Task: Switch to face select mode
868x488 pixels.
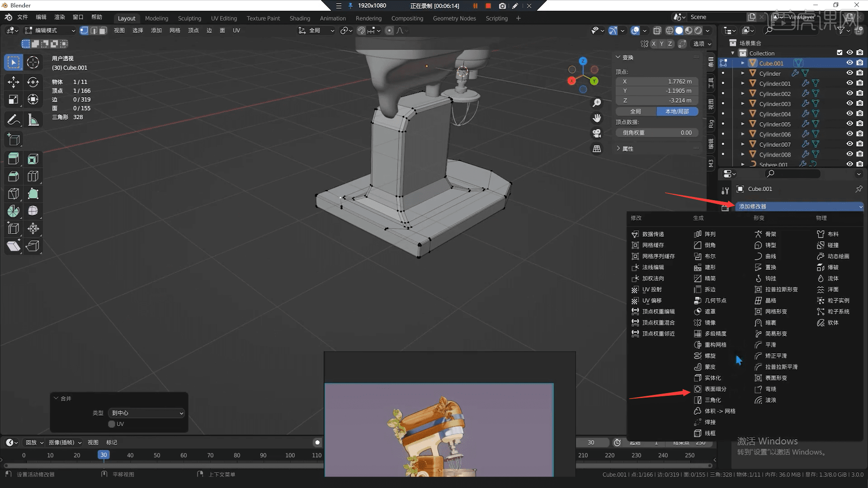Action: 103,30
